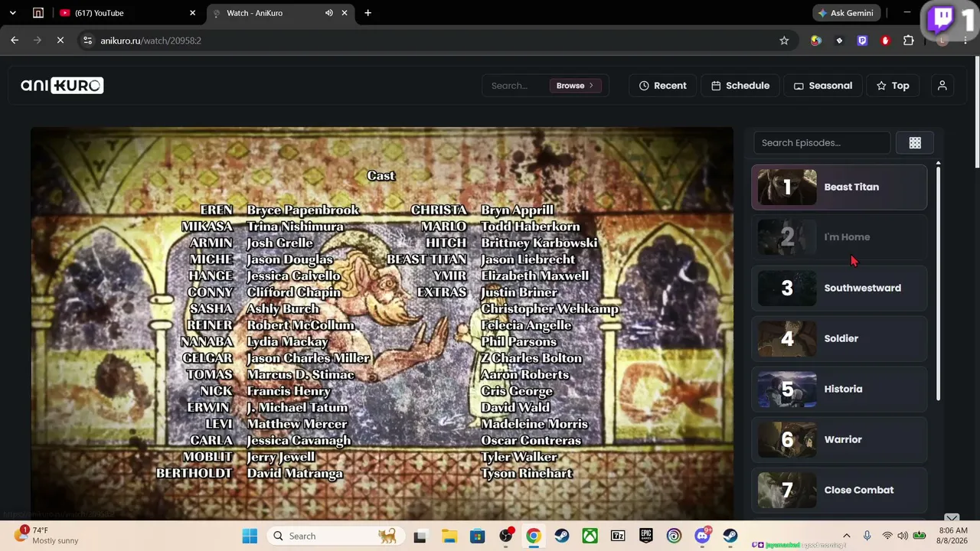Image resolution: width=980 pixels, height=551 pixels.
Task: Open the AniKuro home logo
Action: click(x=62, y=86)
